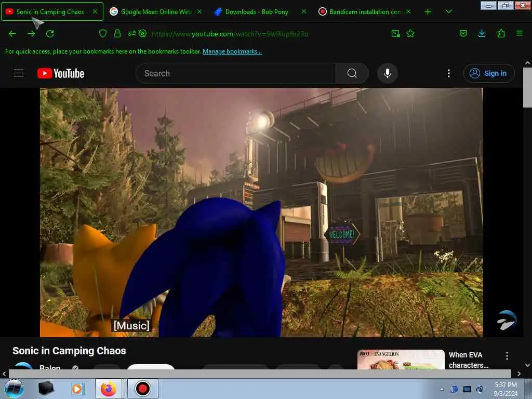Click the Sonic in Camping Chaos title
Image resolution: width=532 pixels, height=399 pixels.
(69, 351)
